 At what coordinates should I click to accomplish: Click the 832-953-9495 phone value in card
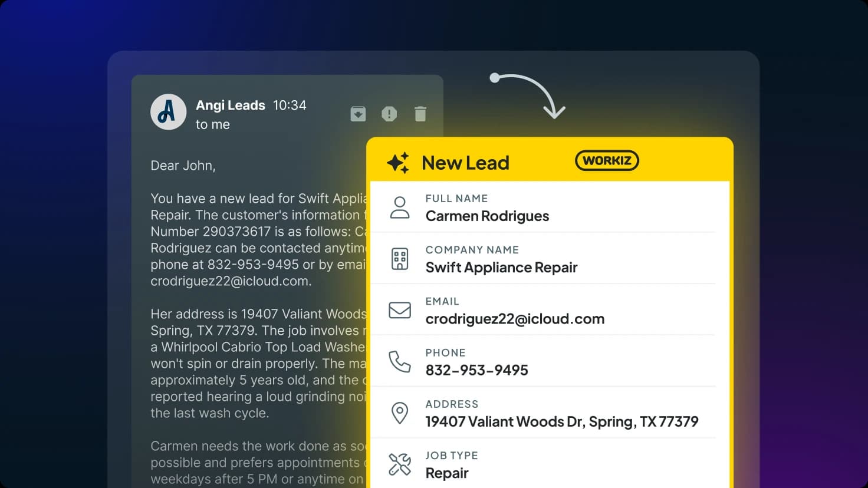(476, 370)
